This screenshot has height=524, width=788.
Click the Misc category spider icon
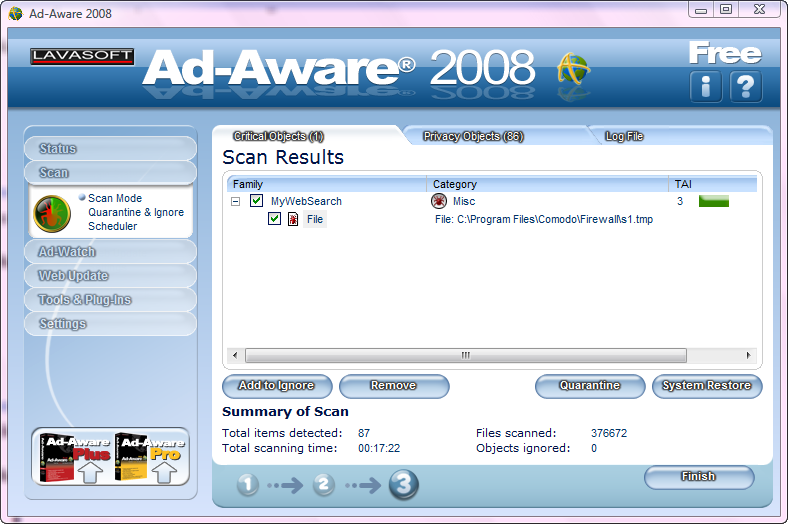click(x=439, y=201)
